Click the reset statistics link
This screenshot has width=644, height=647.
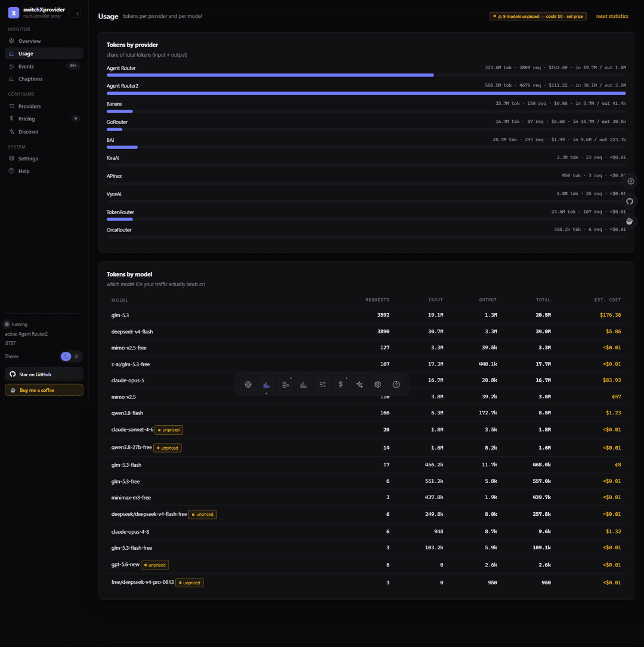[612, 16]
